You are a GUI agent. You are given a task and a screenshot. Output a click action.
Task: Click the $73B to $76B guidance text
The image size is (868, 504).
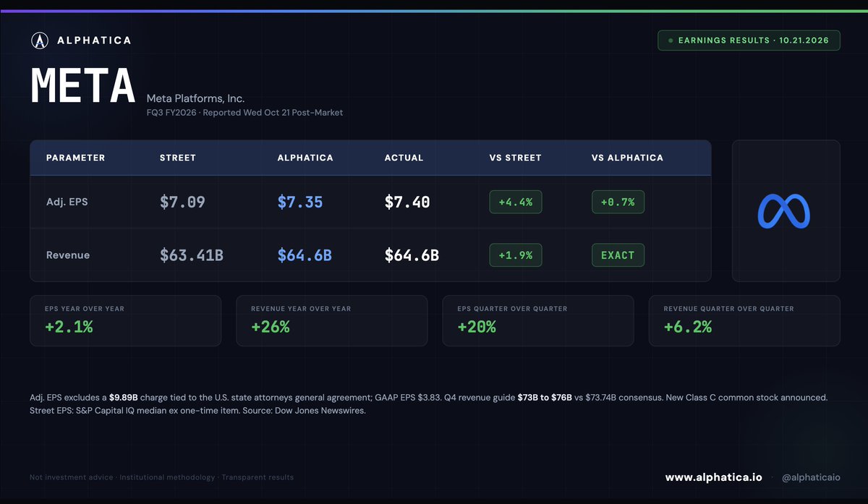pyautogui.click(x=545, y=398)
